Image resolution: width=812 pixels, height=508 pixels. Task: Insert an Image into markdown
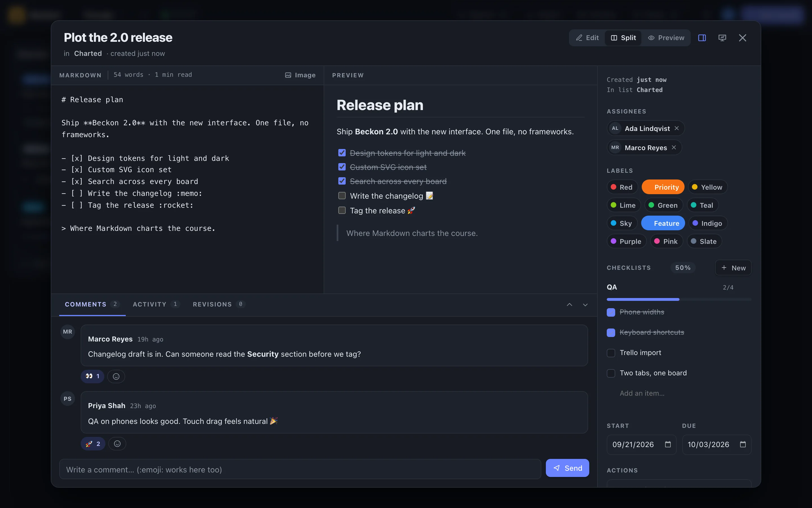pyautogui.click(x=300, y=75)
